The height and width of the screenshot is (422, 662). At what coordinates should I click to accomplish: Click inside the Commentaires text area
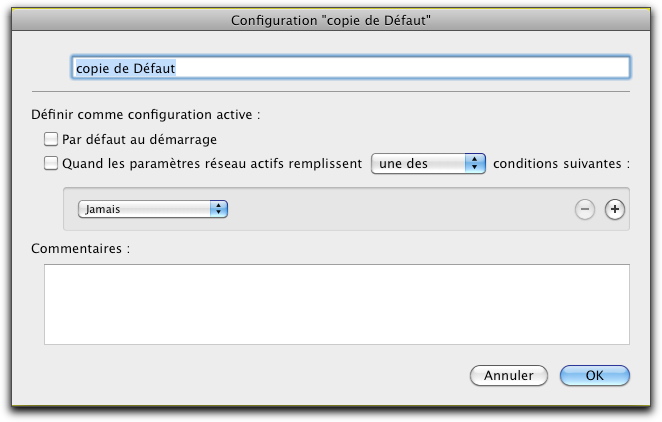[x=337, y=304]
